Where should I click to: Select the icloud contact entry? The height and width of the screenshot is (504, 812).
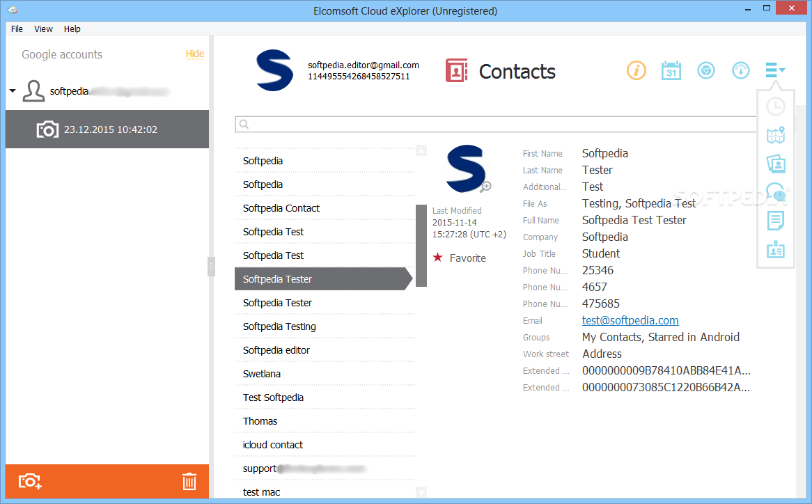pos(325,445)
